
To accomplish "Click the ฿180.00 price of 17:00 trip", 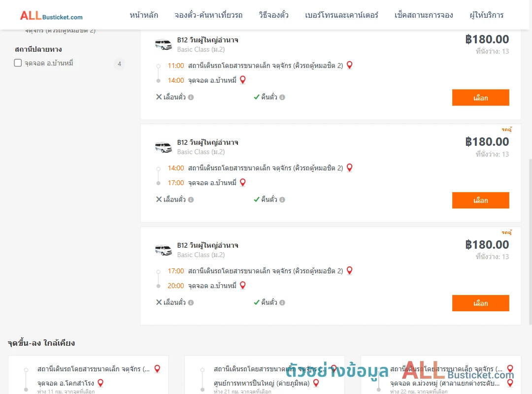I will coord(487,245).
